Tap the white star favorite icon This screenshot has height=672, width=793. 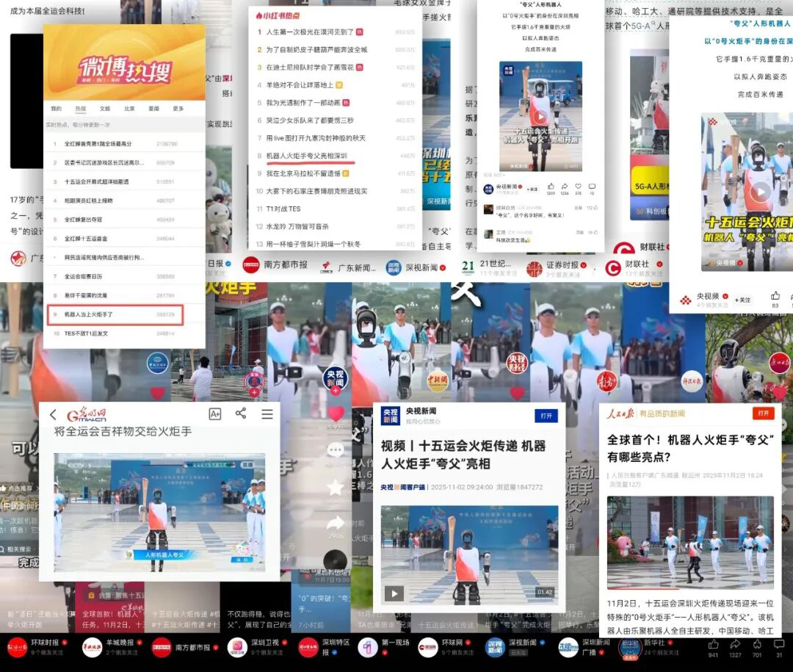[335, 487]
